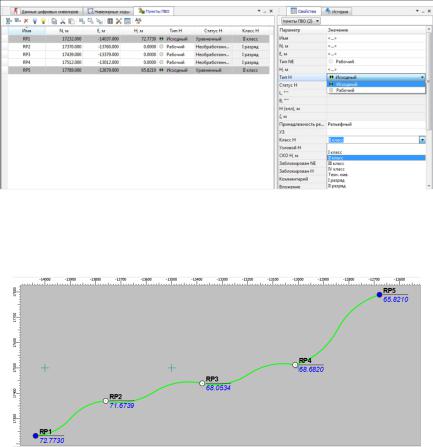Click the 71.6739 height label on plan
This screenshot has height=447, width=433.
pos(122,406)
